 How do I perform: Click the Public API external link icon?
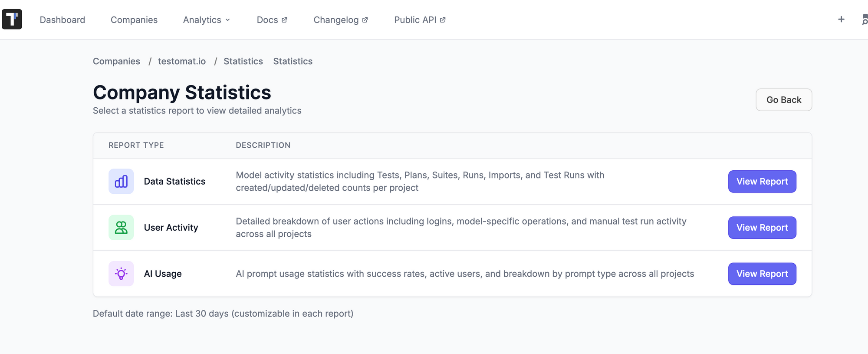pos(443,20)
